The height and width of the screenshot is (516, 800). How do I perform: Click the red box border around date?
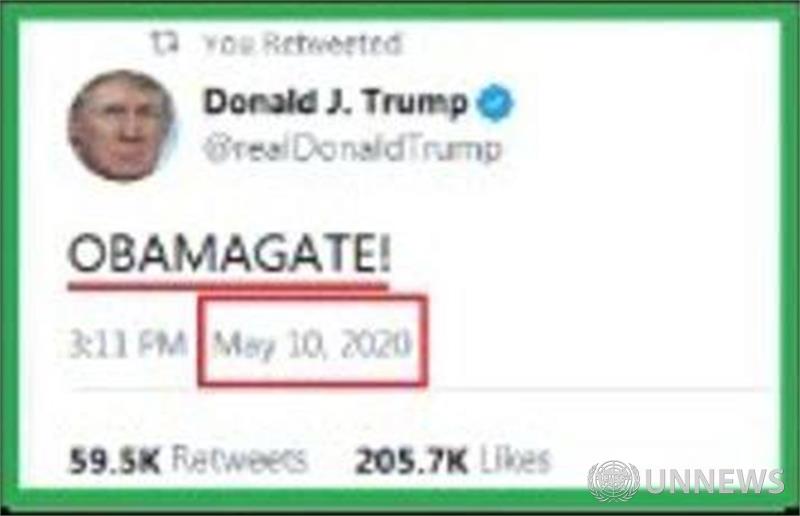click(312, 299)
